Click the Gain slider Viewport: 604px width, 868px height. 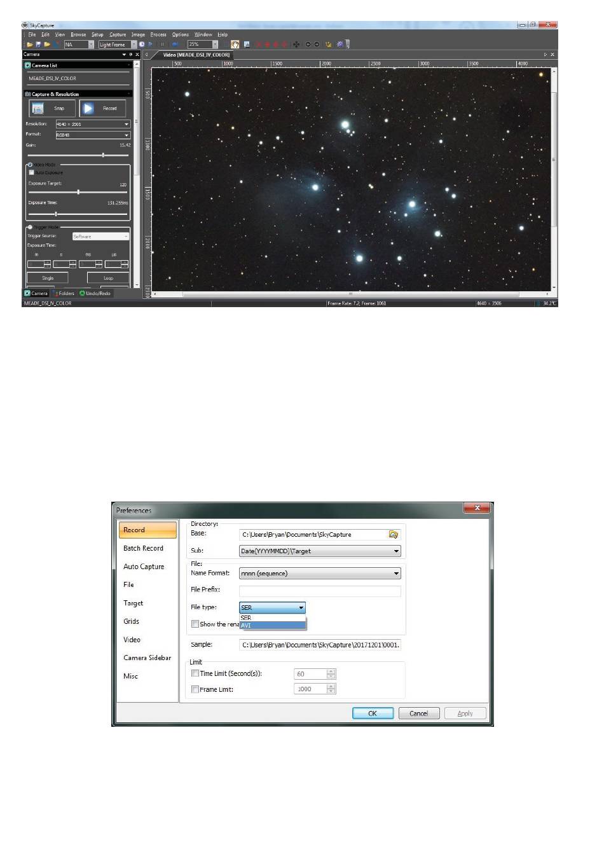(x=78, y=155)
